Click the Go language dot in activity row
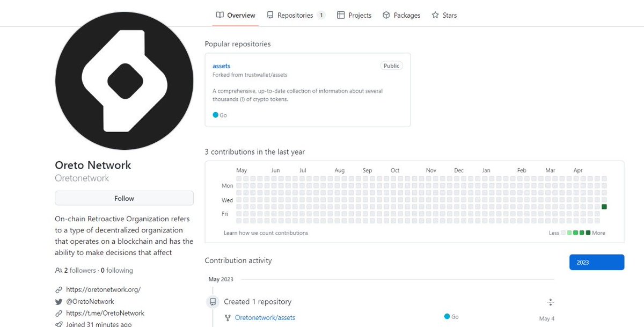Image resolution: width=644 pixels, height=327 pixels. point(447,317)
